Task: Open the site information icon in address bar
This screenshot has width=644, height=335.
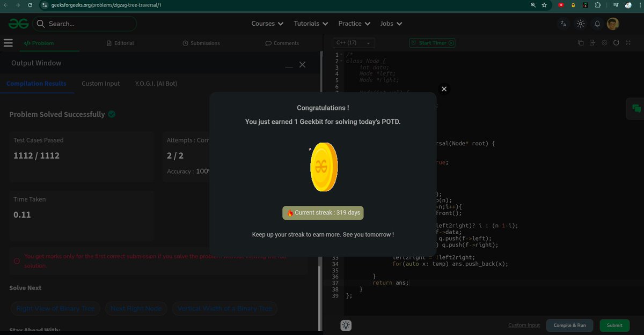Action: [45, 5]
